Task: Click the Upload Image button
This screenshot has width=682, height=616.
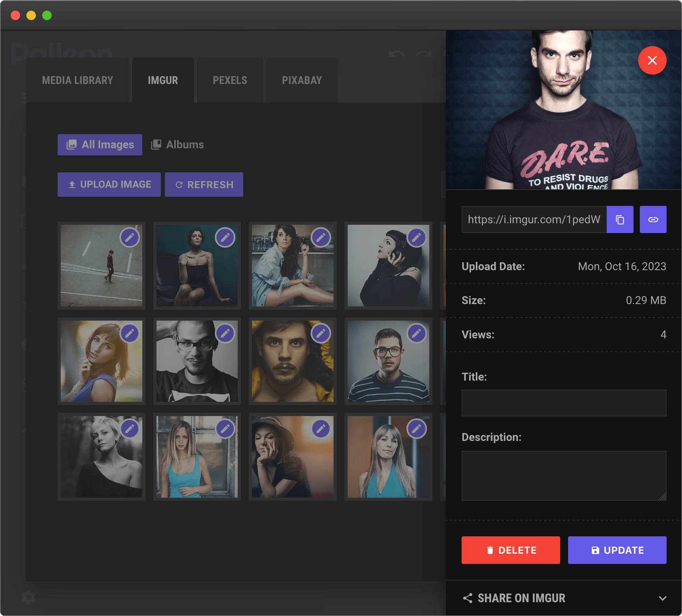Action: point(109,185)
